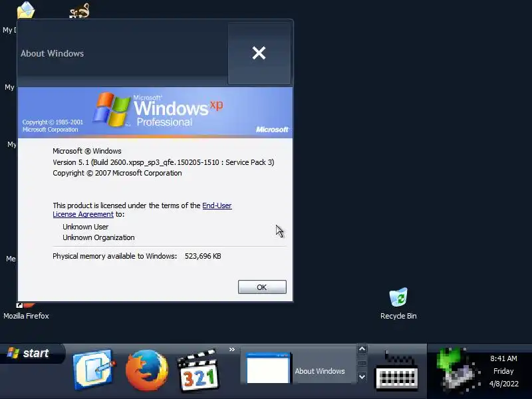Click the date 4/8/2022 in tray
532x399 pixels.
504,384
